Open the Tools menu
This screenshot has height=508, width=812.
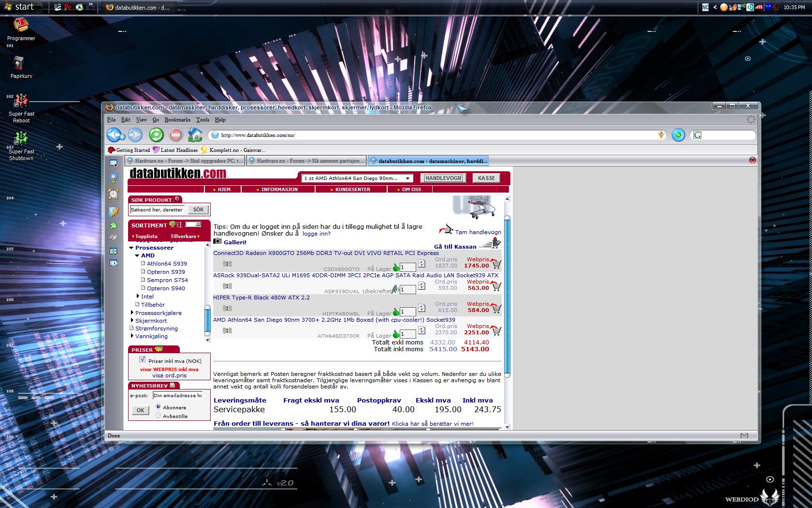203,120
